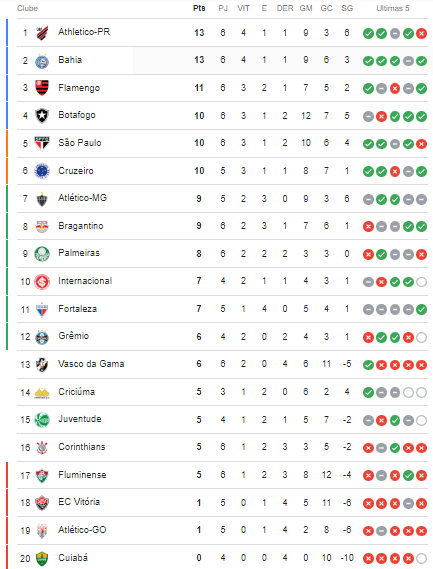The image size is (433, 569).
Task: Click the Athletico-PR club crest
Action: (42, 33)
